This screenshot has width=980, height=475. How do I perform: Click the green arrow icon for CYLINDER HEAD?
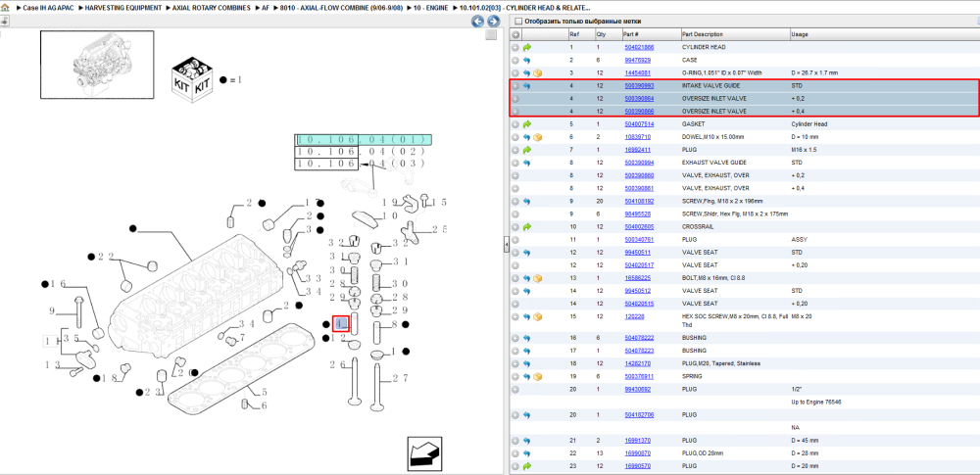(x=527, y=47)
